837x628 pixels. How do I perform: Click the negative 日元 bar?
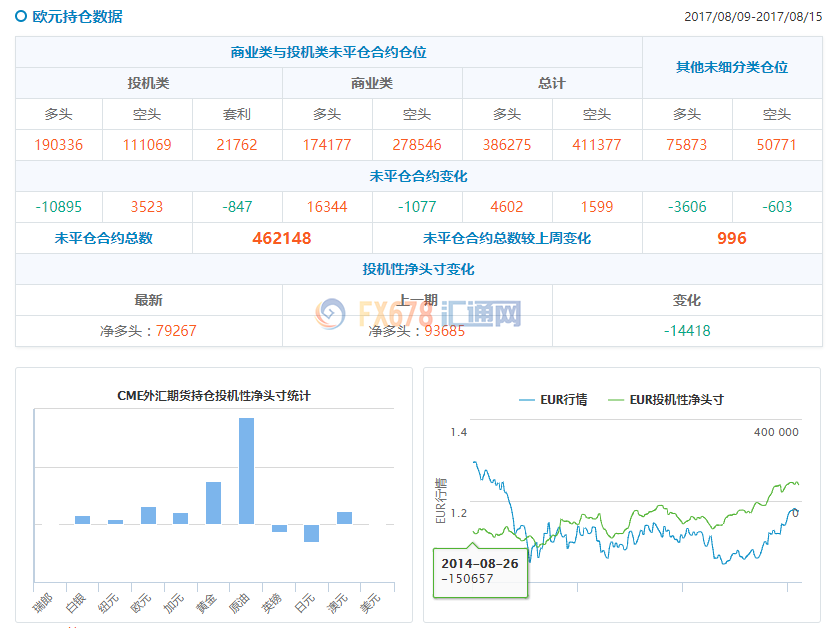pyautogui.click(x=311, y=533)
